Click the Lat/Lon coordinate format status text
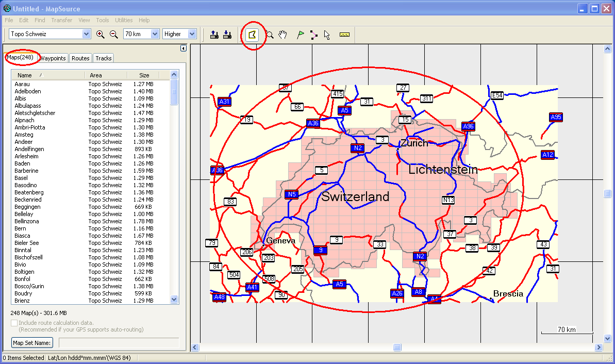 coord(89,358)
